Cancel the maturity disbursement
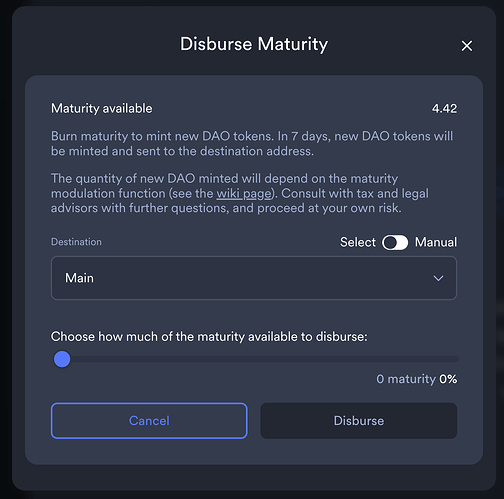 click(x=149, y=421)
